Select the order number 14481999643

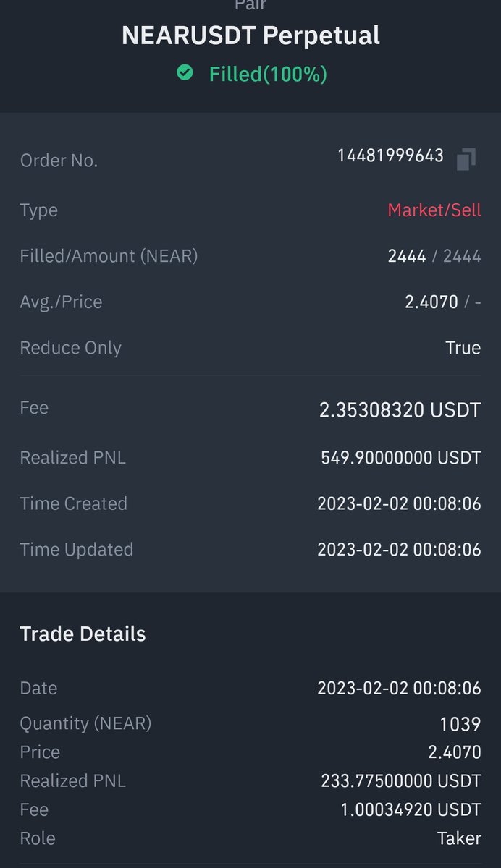click(x=390, y=156)
